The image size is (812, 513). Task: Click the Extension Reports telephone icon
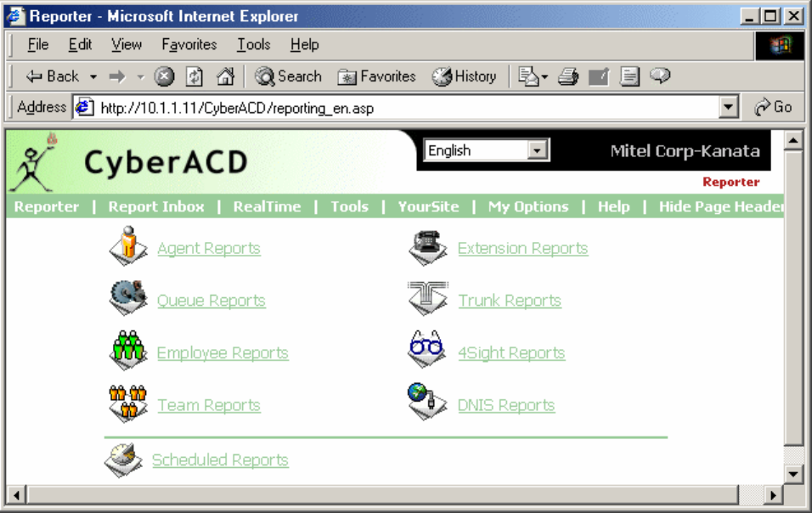tap(427, 247)
